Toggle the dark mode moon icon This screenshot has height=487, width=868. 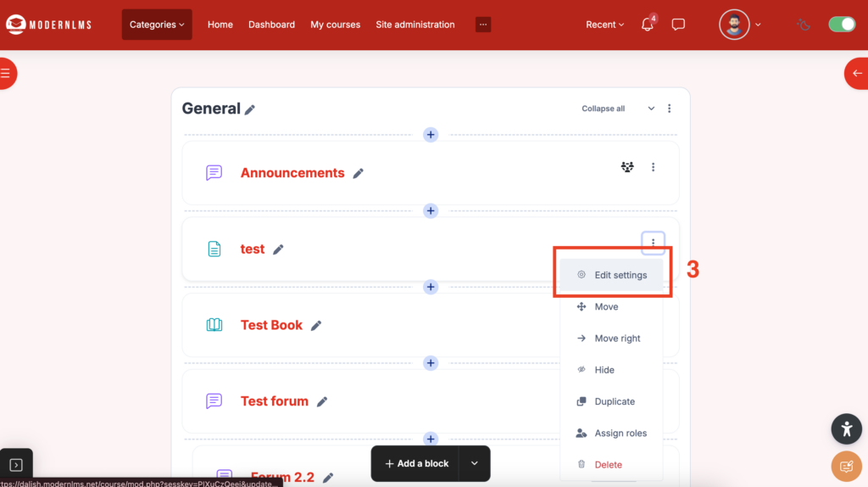point(804,25)
